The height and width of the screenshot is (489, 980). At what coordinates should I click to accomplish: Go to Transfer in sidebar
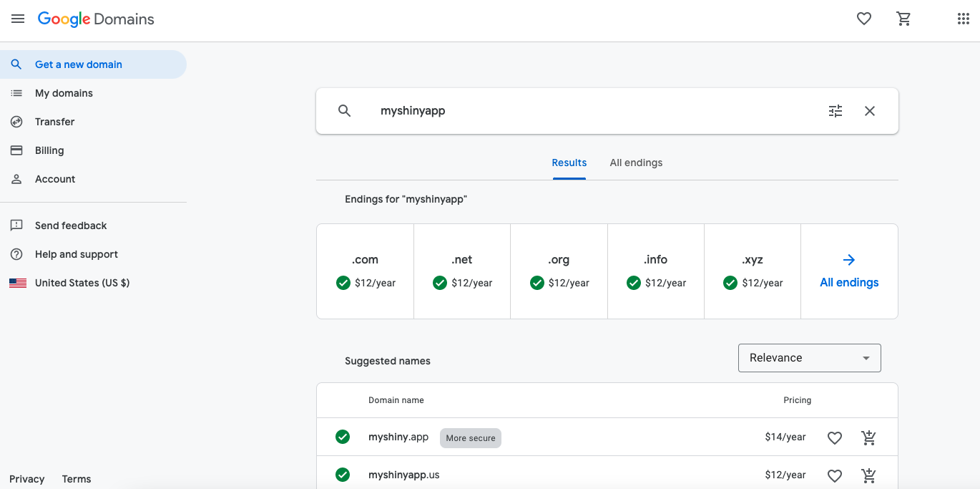(x=93, y=122)
